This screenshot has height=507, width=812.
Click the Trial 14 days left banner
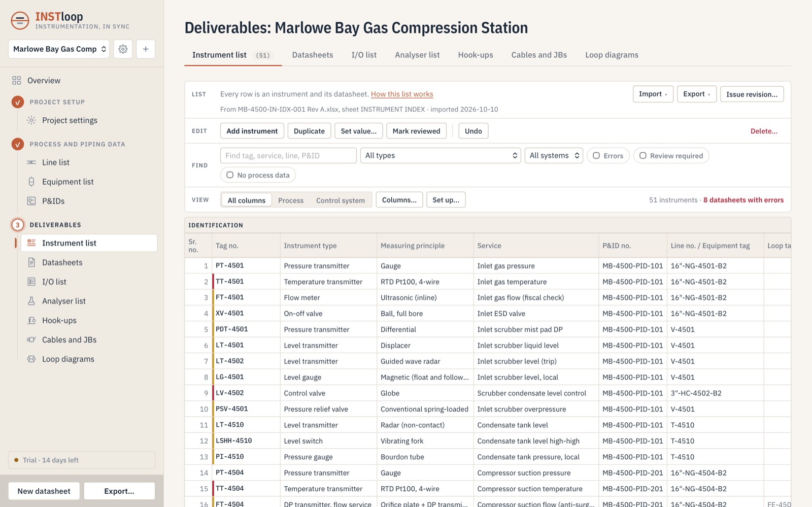coord(82,460)
